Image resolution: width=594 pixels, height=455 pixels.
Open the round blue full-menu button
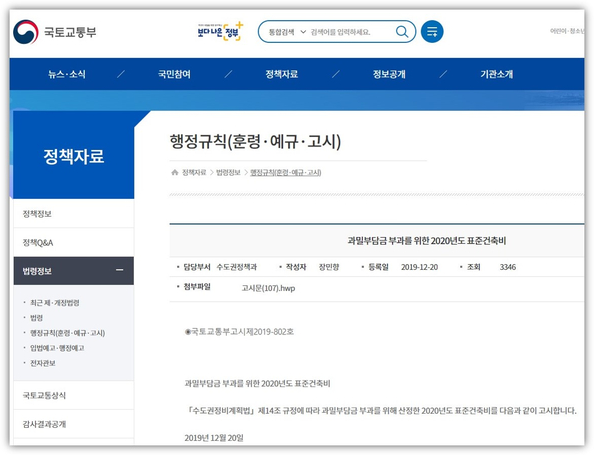coord(432,31)
